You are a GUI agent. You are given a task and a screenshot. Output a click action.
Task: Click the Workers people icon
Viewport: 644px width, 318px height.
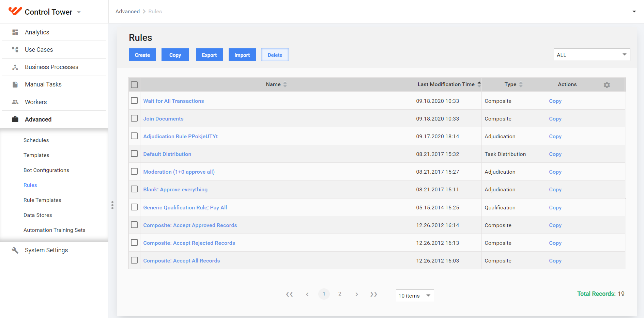point(15,102)
